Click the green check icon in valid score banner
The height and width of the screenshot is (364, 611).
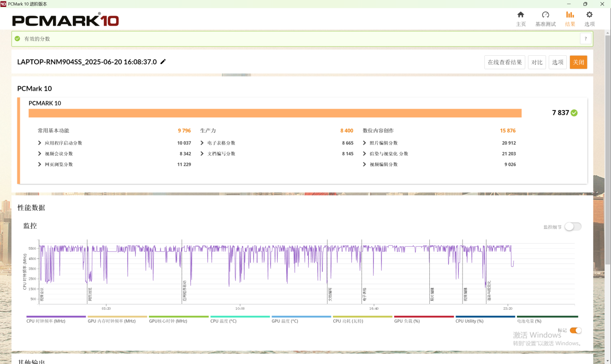point(18,39)
